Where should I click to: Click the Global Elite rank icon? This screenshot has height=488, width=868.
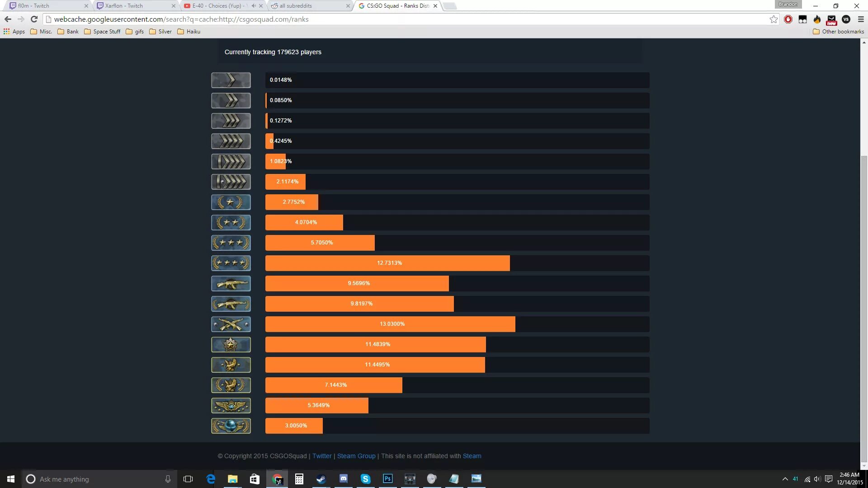tap(231, 425)
